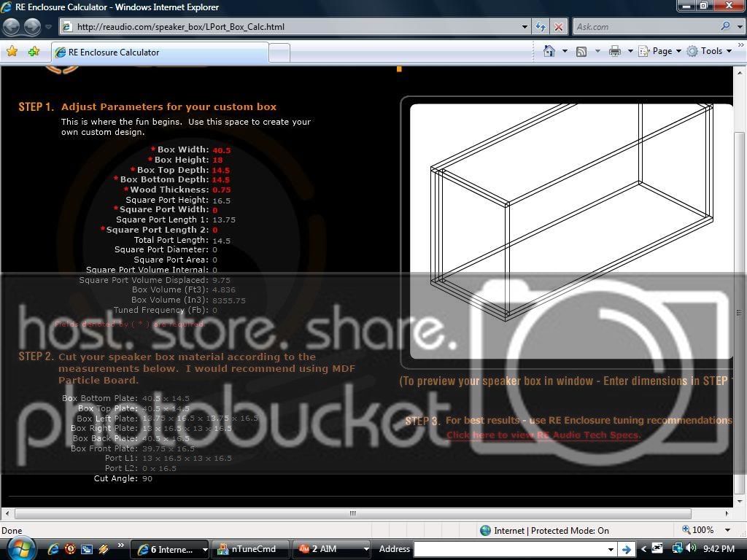Click the vertical scrollbar down arrow
The image size is (747, 560).
(x=740, y=501)
